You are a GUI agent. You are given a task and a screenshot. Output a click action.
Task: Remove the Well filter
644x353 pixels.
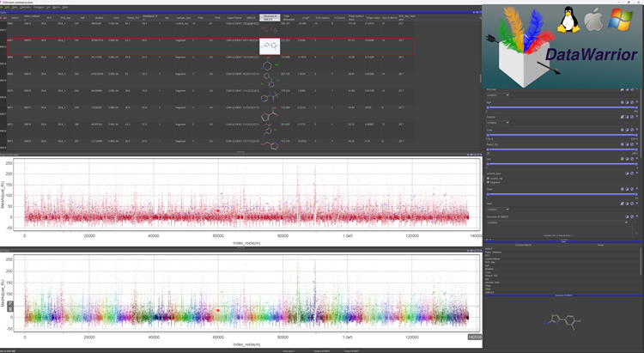pos(637,204)
